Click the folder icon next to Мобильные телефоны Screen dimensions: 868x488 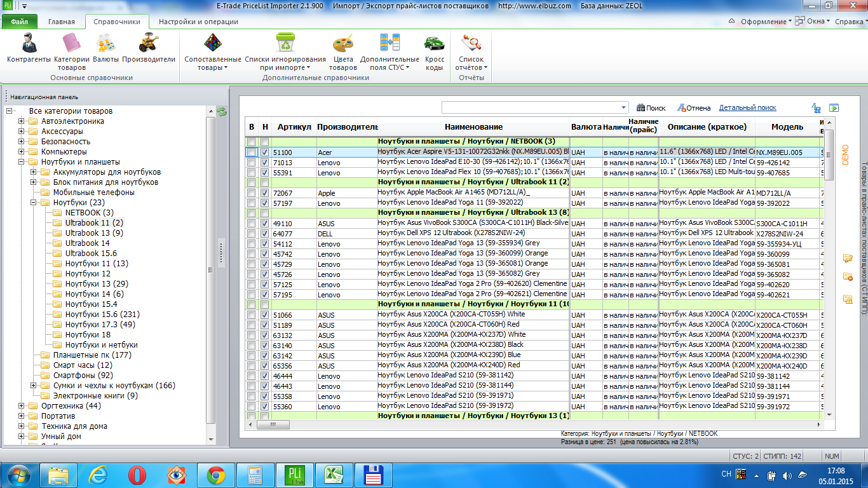tap(45, 193)
